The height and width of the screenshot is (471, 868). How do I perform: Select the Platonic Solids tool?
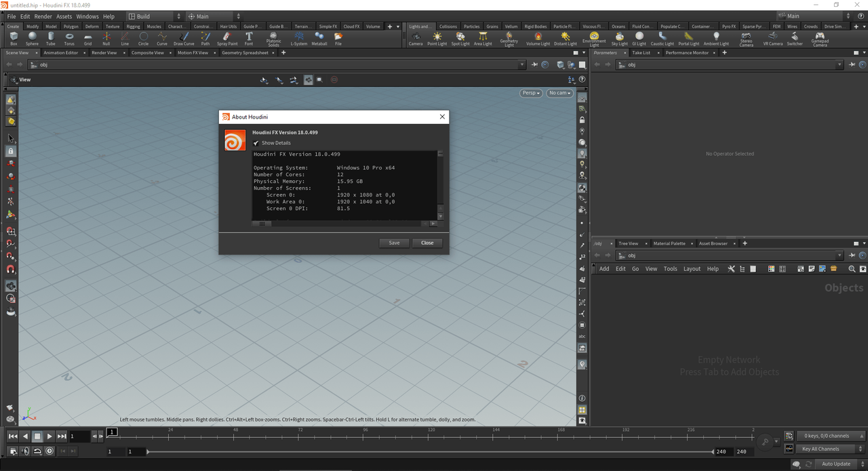coord(273,39)
